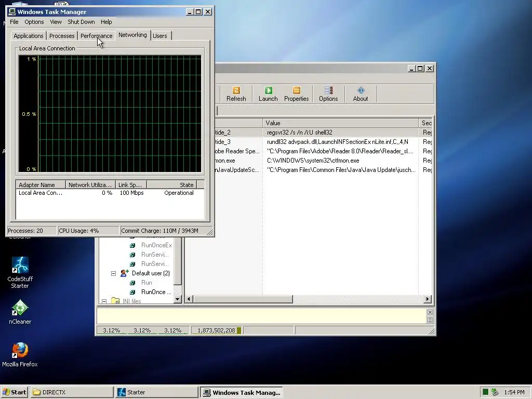Screen dimensions: 532x399
Task: Collapse the INI files tree node
Action: (x=104, y=301)
